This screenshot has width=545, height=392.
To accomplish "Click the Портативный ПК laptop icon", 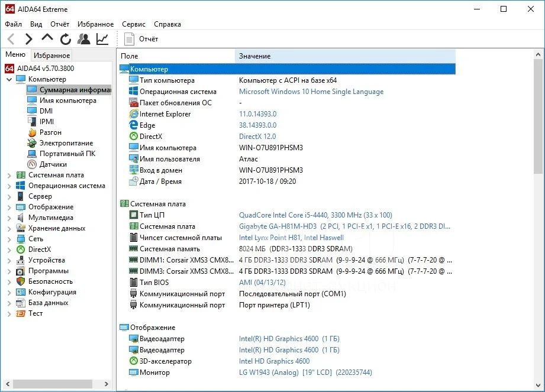I will pos(32,154).
